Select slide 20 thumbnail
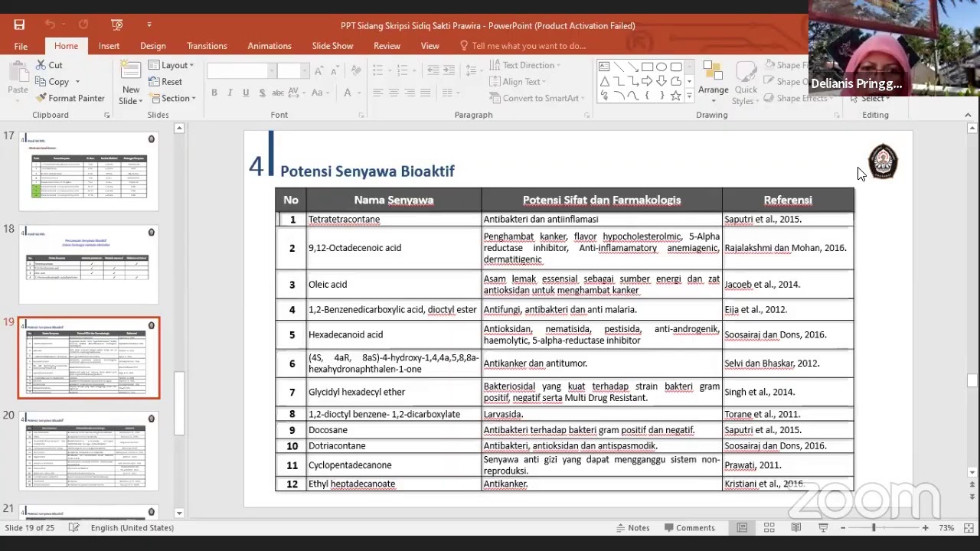The width and height of the screenshot is (980, 551). pos(89,451)
